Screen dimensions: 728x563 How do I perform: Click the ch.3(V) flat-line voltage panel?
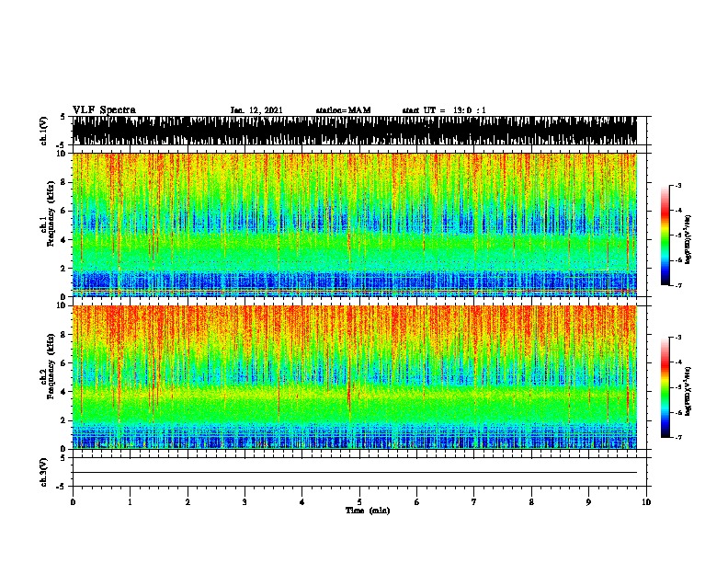coord(359,472)
